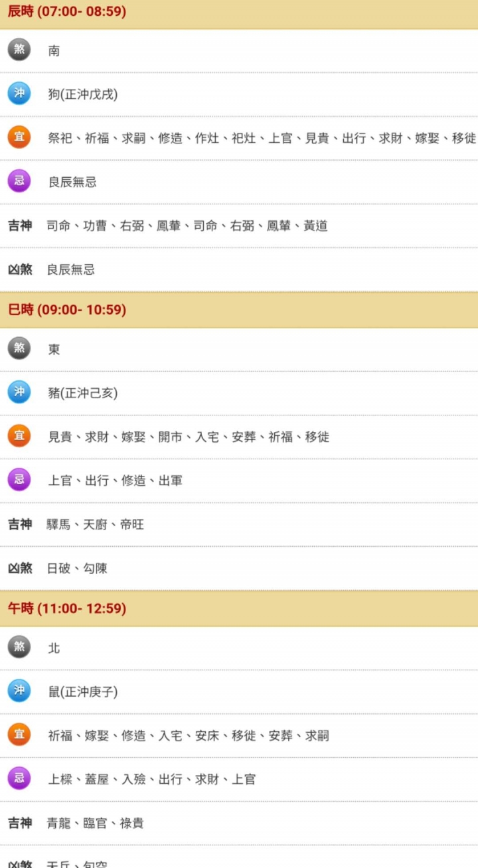Tap the blue 沖 icon beside 狗(正沖戊戌)
This screenshot has height=868, width=478.
[19, 94]
